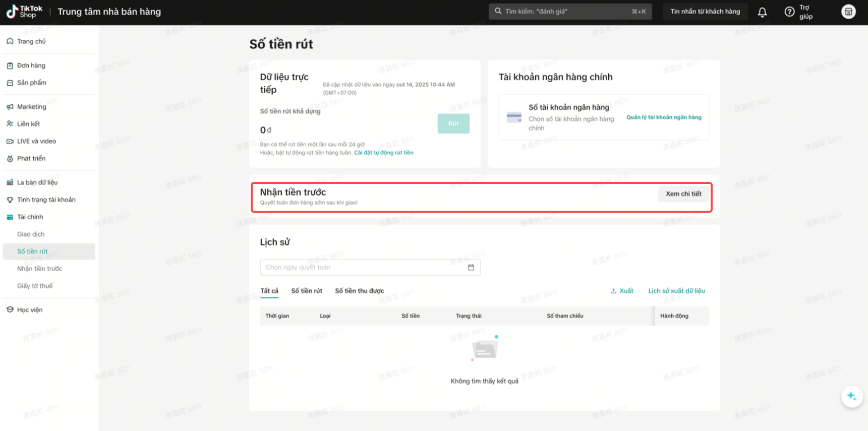
Task: Click the Thời gian column header
Action: [x=277, y=316]
